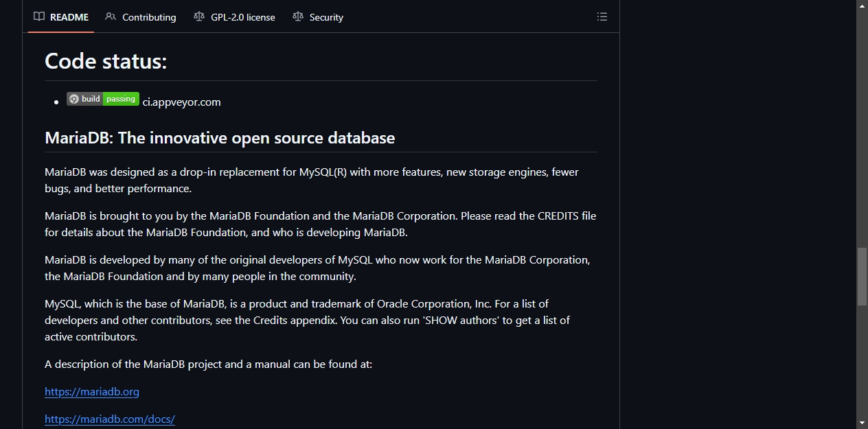Click the scrollbar up arrow
This screenshot has width=868, height=429.
(x=862, y=5)
